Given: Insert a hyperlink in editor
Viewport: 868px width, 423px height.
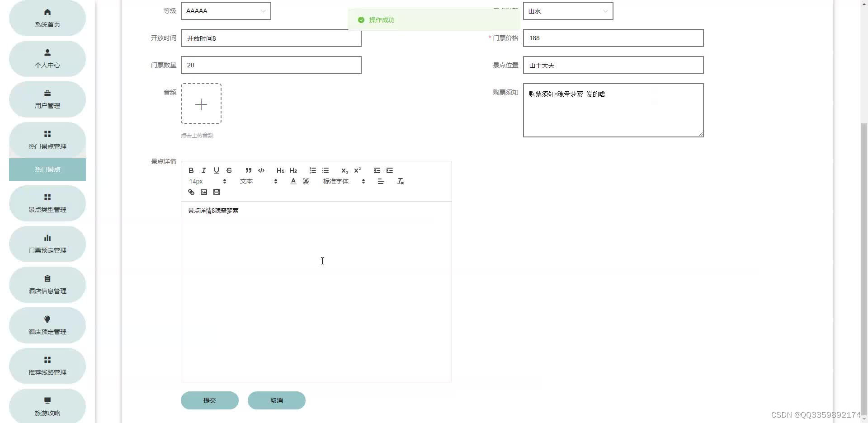Looking at the screenshot, I should (x=191, y=192).
